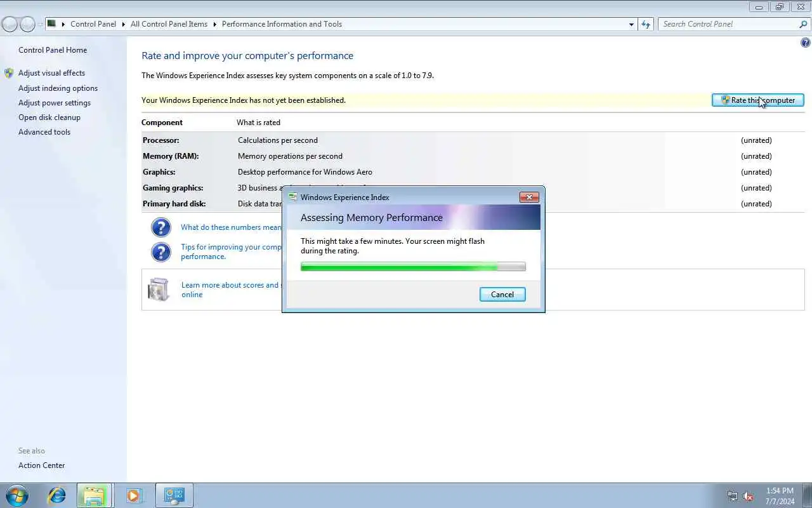Open the address bar history dropdown
Viewport: 812px width, 508px height.
coord(631,24)
